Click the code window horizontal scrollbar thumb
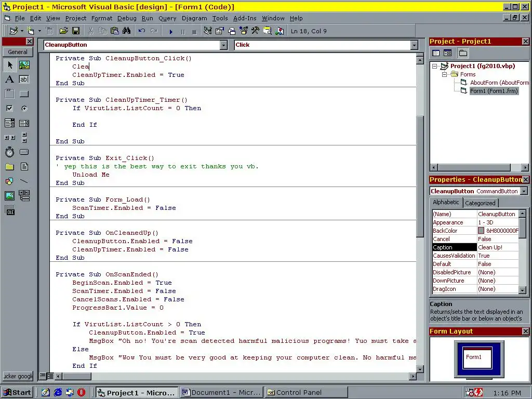The height and width of the screenshot is (399, 532). pos(77,376)
